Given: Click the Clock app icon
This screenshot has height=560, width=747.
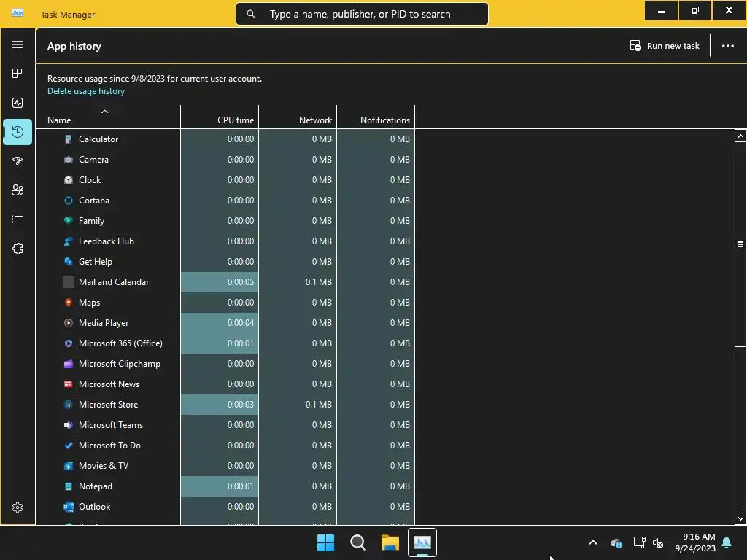Looking at the screenshot, I should (x=68, y=180).
